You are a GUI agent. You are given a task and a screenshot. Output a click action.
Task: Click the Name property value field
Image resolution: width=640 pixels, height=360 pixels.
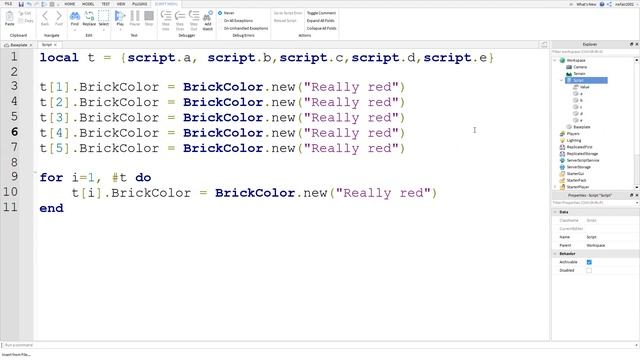[611, 237]
